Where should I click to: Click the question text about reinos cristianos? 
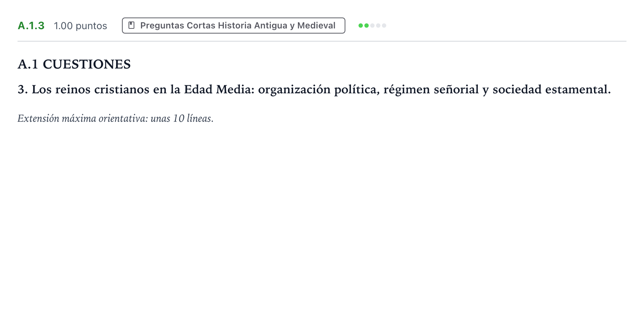click(x=314, y=89)
